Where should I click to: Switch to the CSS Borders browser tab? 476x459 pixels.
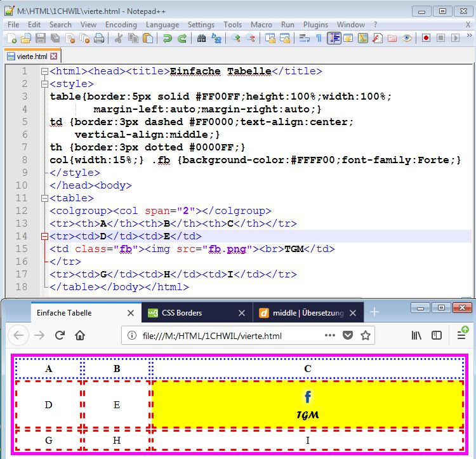197,313
